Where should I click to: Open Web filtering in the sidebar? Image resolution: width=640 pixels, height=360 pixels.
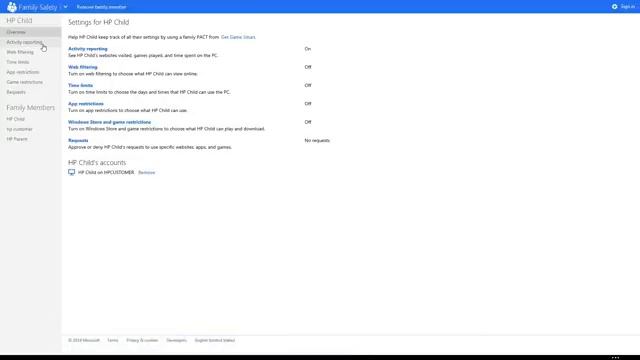point(20,52)
